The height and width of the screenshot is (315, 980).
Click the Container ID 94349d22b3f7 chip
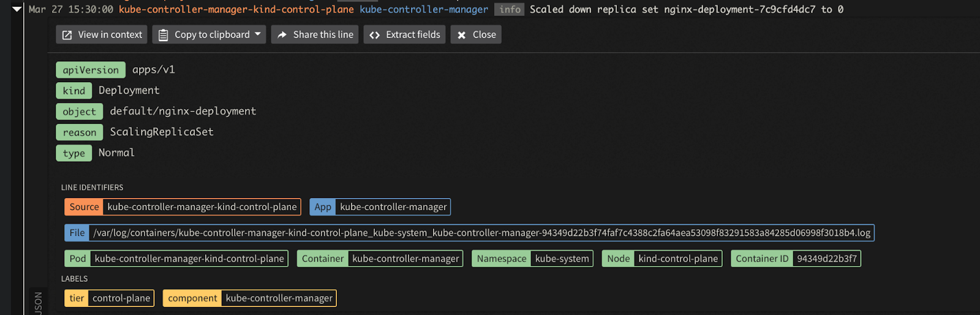pyautogui.click(x=796, y=259)
